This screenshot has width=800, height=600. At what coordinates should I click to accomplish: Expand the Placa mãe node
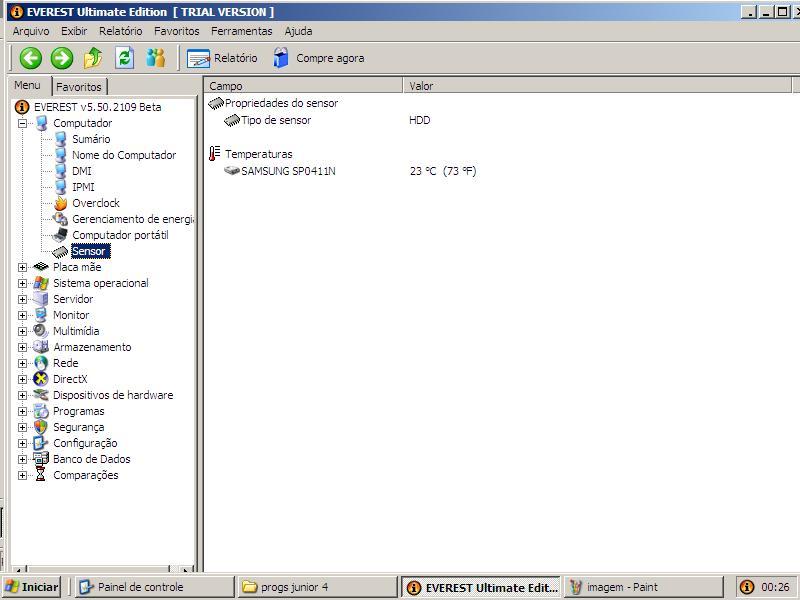22,267
